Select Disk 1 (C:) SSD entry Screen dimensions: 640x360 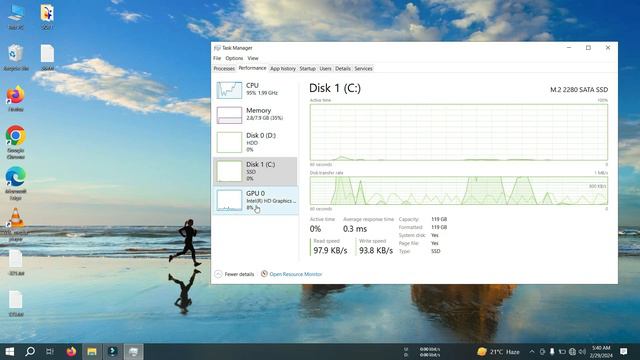coord(256,171)
